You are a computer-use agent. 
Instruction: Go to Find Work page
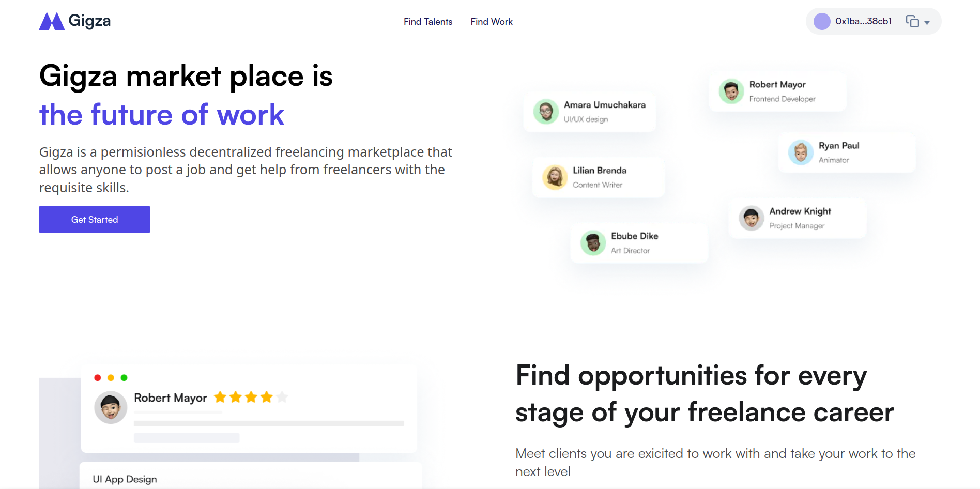(492, 22)
